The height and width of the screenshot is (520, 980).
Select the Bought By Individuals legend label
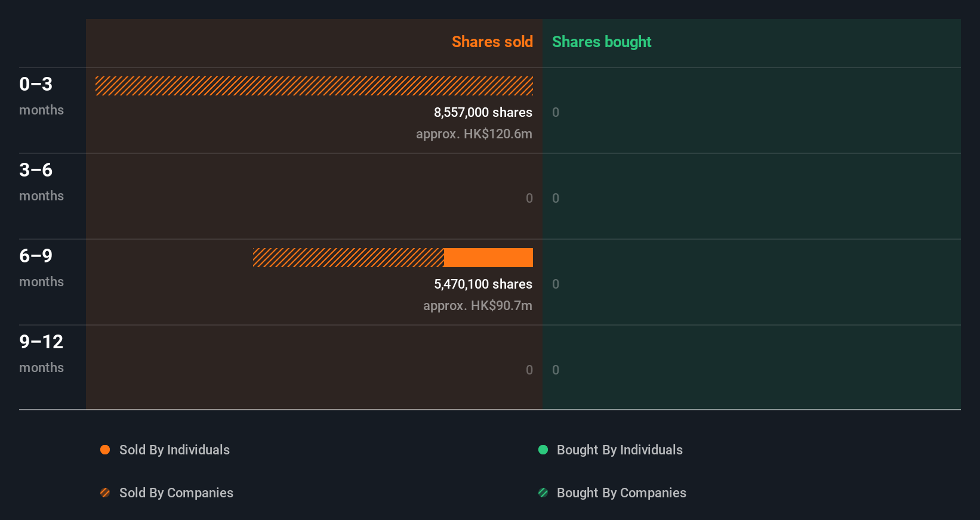620,450
